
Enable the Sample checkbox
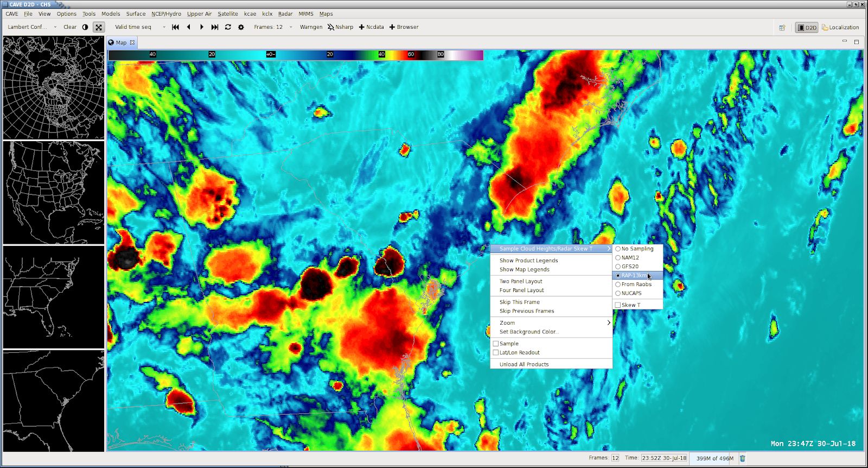496,344
